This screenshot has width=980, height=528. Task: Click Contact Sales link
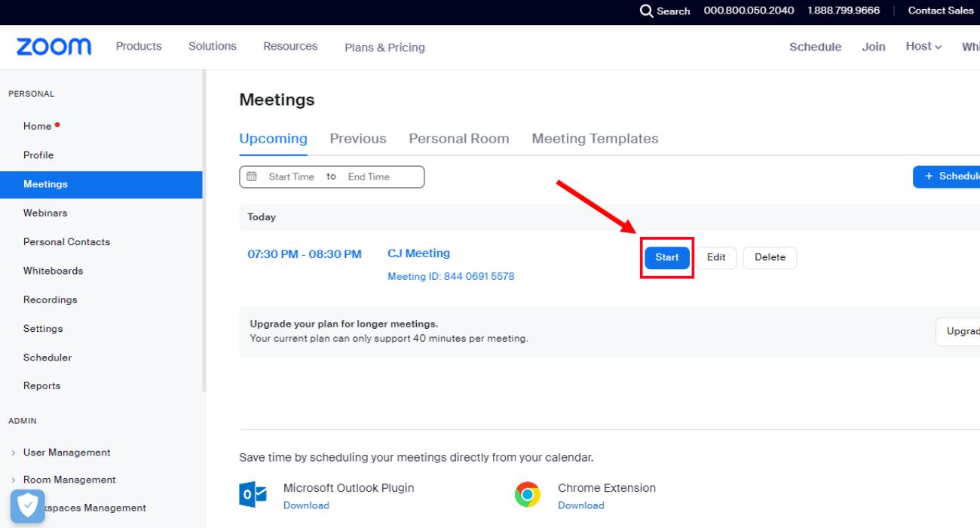(x=941, y=11)
